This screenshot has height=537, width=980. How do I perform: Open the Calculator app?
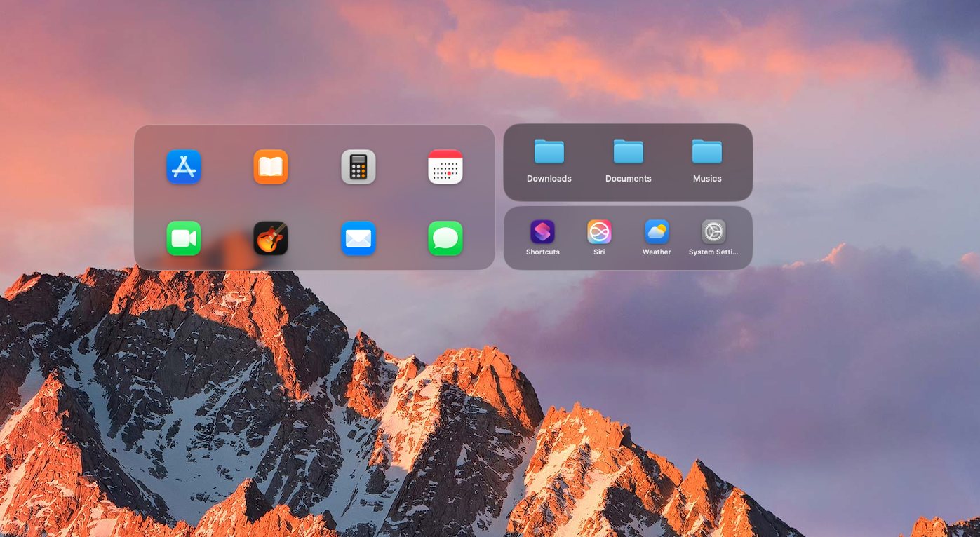[x=358, y=167]
